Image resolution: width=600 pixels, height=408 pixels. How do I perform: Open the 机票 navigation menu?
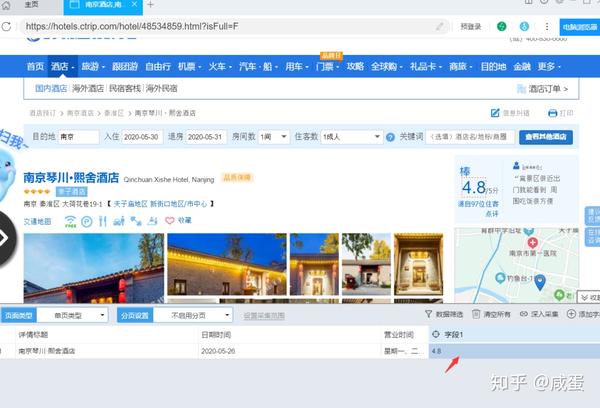click(189, 66)
